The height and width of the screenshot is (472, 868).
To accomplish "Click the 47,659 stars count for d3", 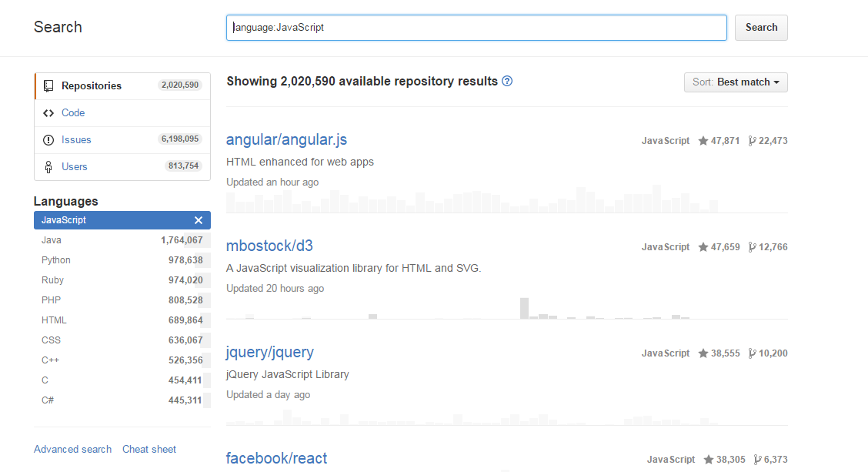I will 725,247.
